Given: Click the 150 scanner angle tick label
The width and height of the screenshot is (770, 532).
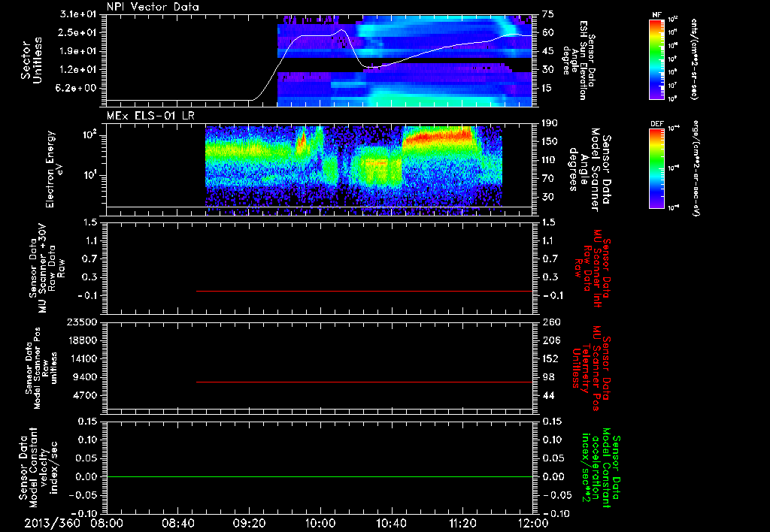Looking at the screenshot, I should (x=550, y=141).
